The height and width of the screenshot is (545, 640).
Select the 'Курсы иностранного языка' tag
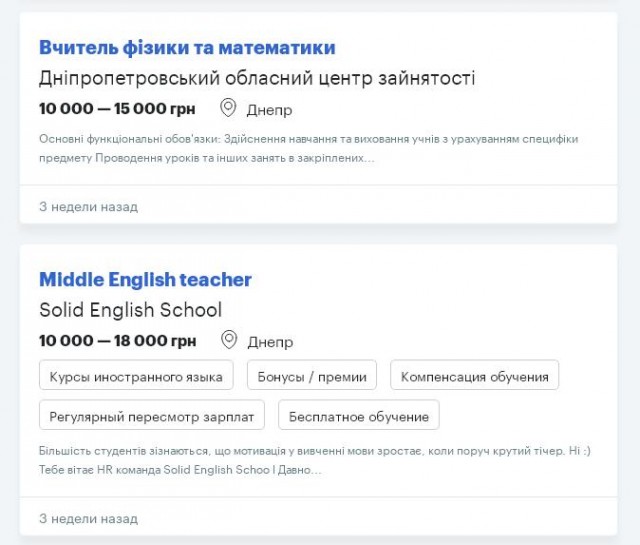[136, 375]
